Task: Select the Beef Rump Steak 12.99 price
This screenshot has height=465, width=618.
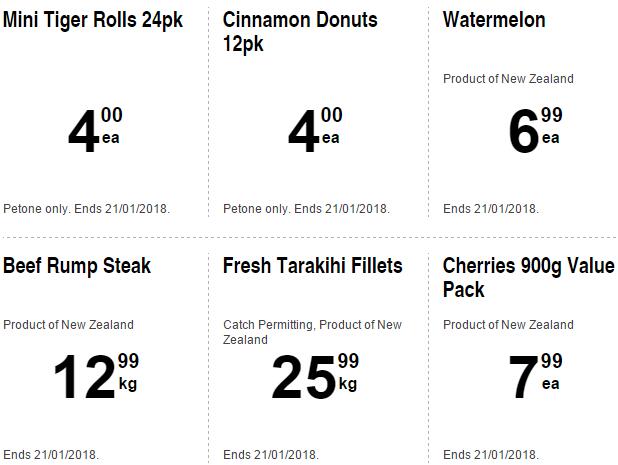Action: (x=95, y=376)
